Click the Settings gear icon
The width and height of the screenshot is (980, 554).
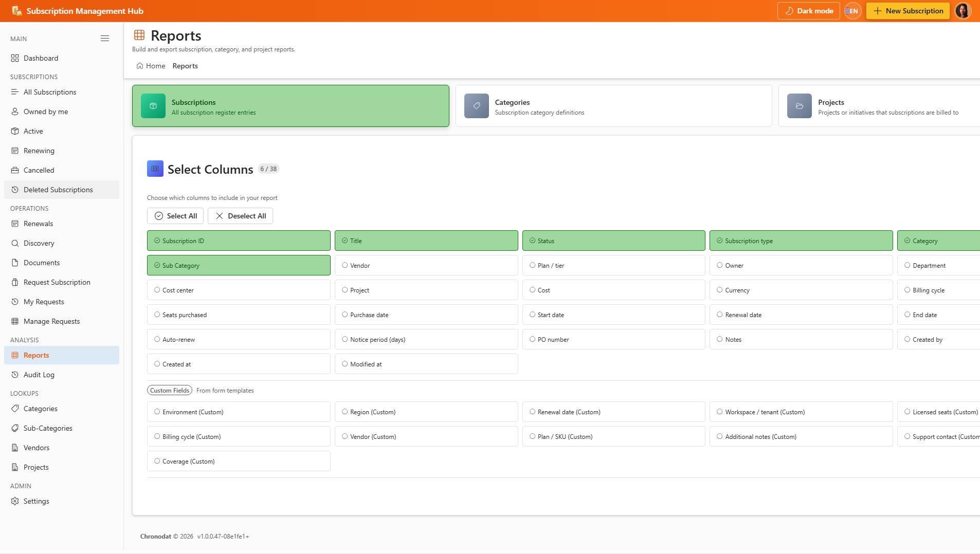click(15, 501)
